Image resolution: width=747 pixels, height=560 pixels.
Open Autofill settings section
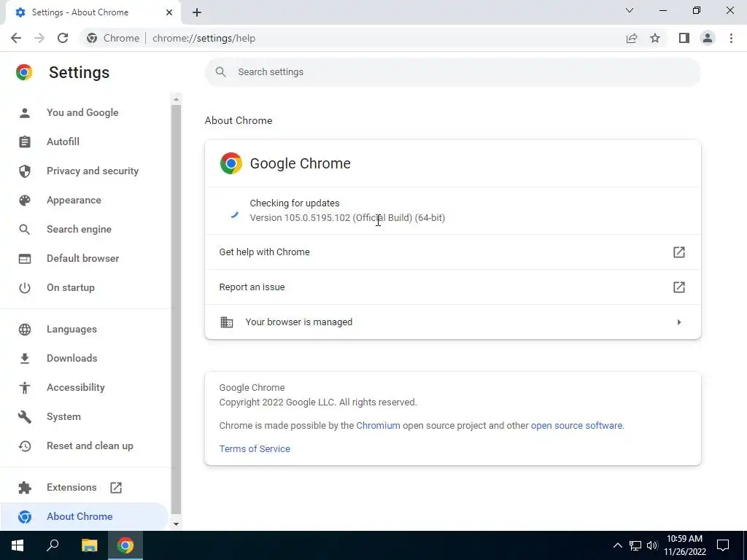tap(63, 141)
